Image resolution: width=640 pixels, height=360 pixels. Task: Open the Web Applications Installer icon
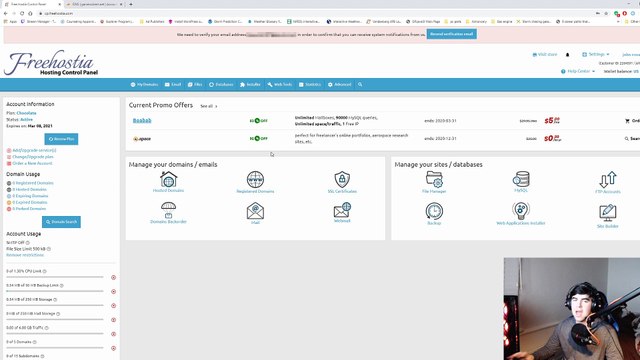pyautogui.click(x=521, y=211)
